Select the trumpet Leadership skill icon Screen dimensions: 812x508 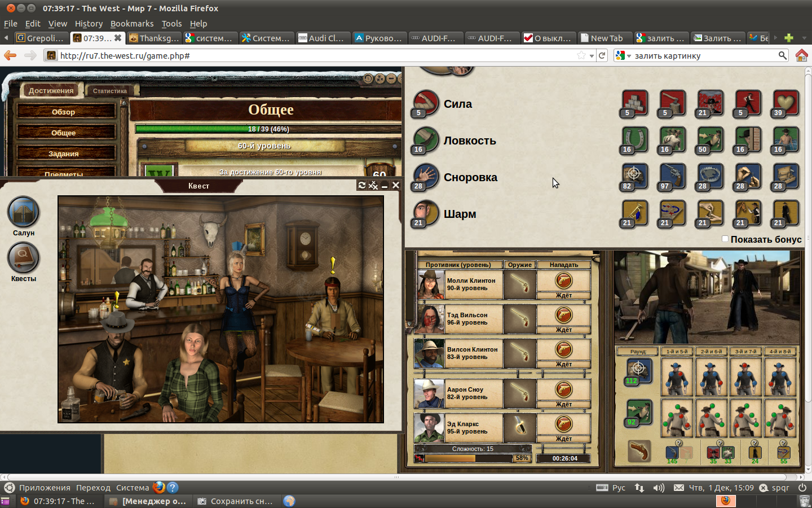pos(634,214)
